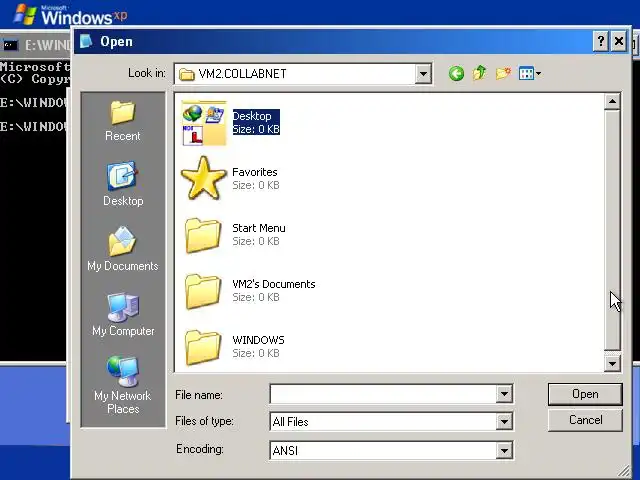Click file list scroll up arrow
The image size is (640, 480).
[x=612, y=101]
